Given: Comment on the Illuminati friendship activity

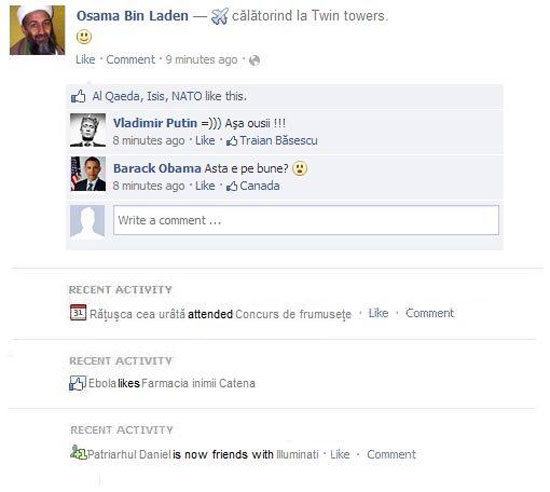Looking at the screenshot, I should [x=391, y=454].
